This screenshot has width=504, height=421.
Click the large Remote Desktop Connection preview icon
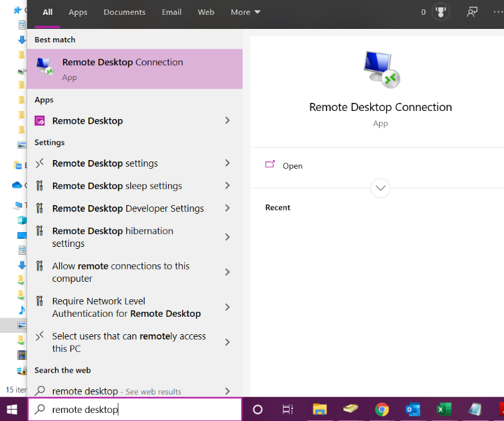382,69
